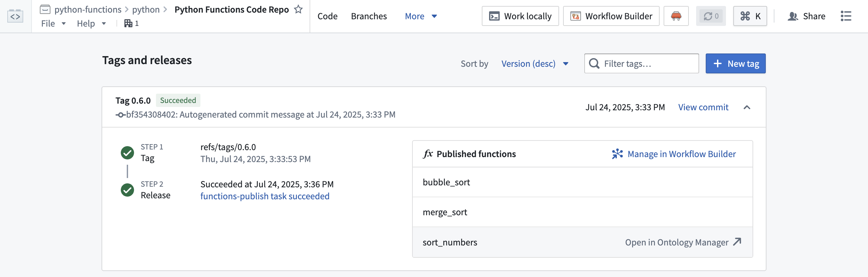Star the Python Functions Code Repo

pyautogui.click(x=298, y=9)
